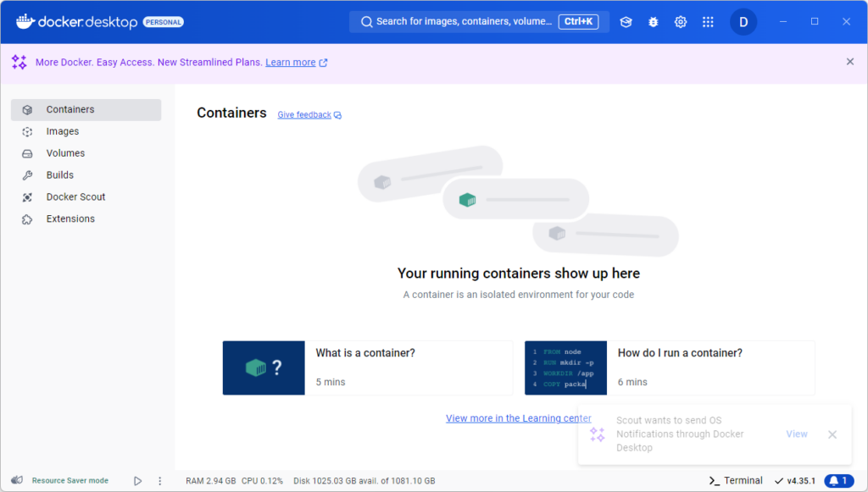Toggle Resource Saver mode indicator
The image size is (868, 492).
59,480
